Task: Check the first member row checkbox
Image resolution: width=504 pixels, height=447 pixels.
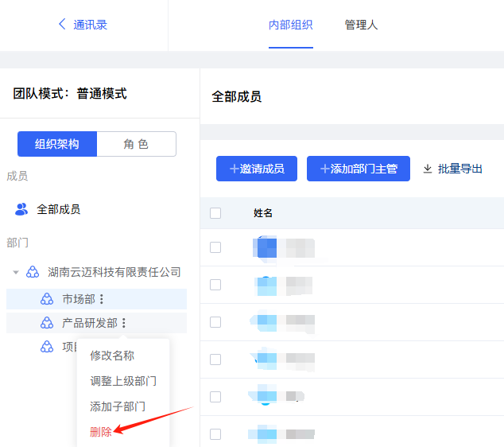Action: tap(215, 247)
